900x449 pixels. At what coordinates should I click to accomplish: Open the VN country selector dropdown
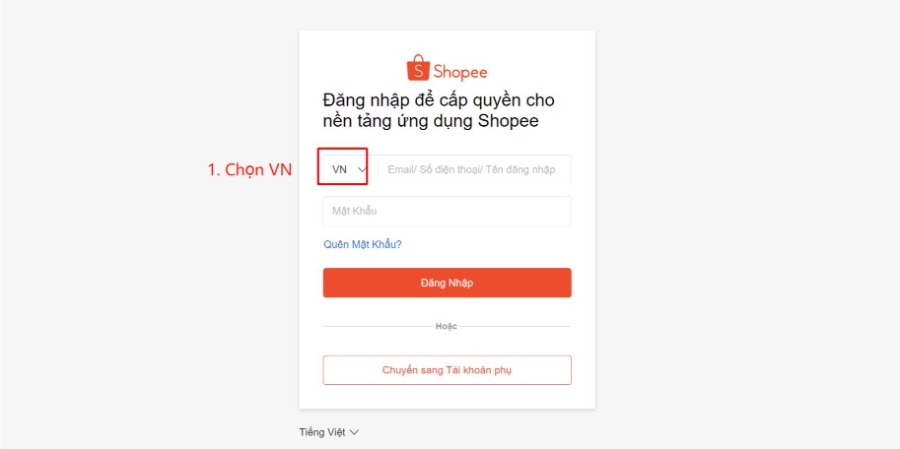[349, 169]
